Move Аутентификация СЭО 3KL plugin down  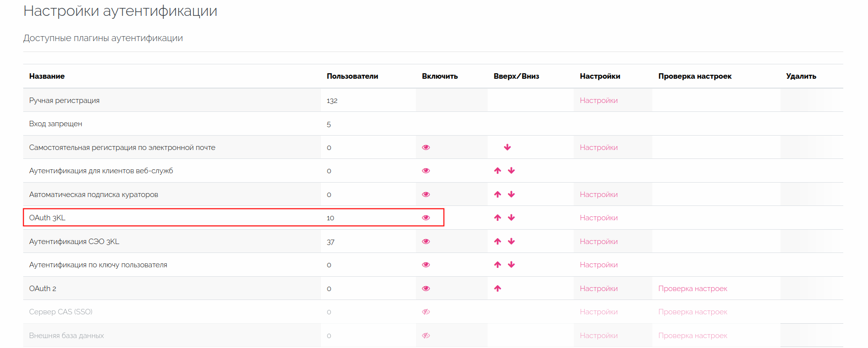511,242
